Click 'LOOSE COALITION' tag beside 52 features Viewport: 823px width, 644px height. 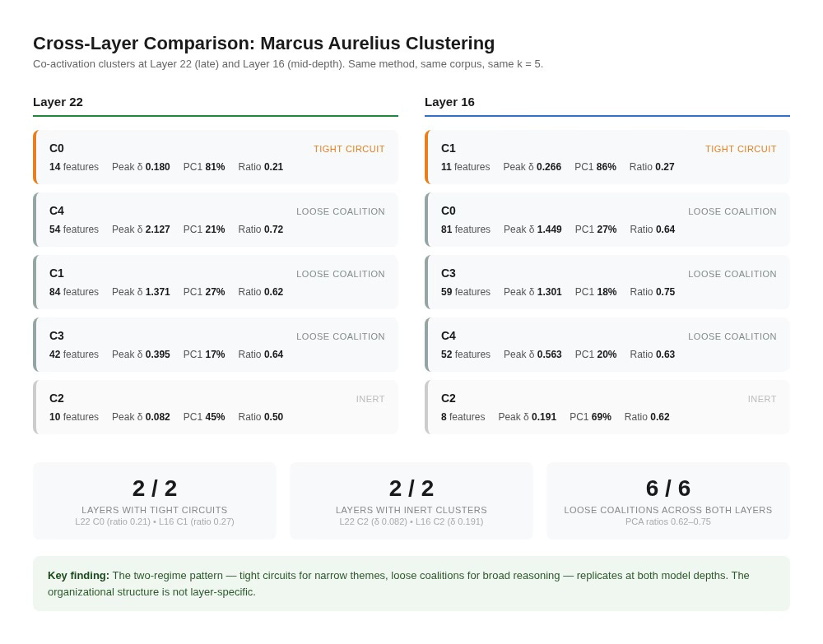pos(732,336)
